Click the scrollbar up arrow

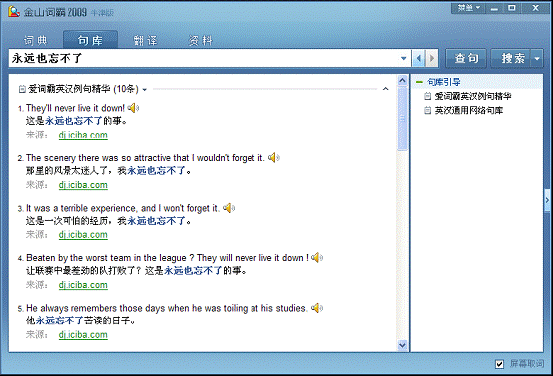(x=402, y=81)
